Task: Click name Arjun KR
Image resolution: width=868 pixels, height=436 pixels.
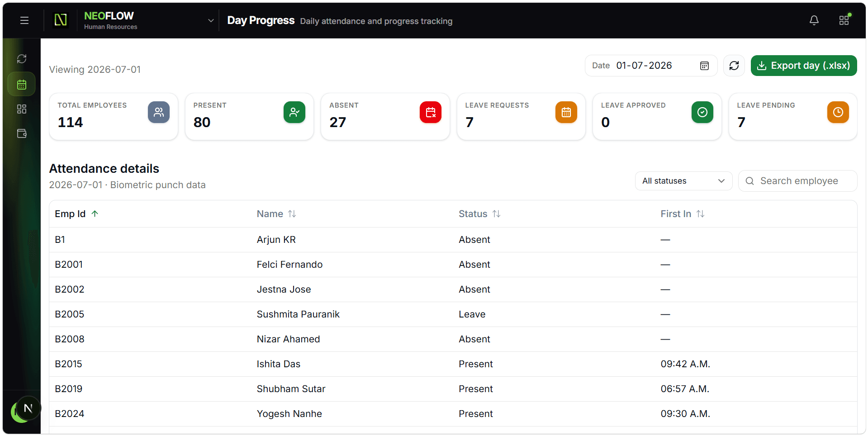Action: click(x=276, y=240)
